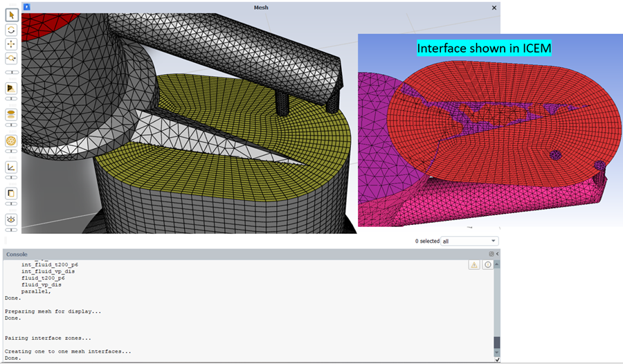Click the 'parallel,' console line
Viewport: 623px width, 364px height.
(36, 291)
